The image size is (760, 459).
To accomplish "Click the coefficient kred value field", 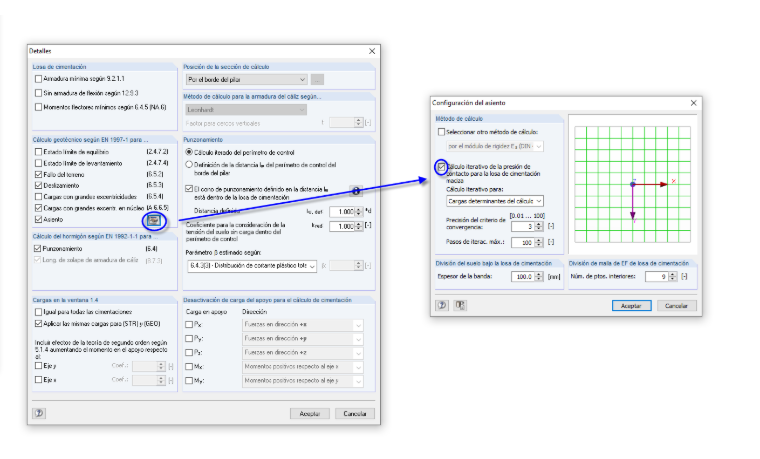I will click(x=342, y=226).
